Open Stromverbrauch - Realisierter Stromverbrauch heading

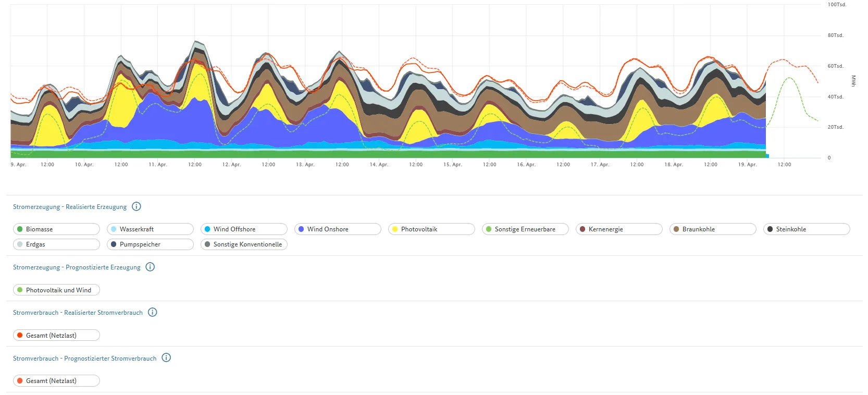78,313
